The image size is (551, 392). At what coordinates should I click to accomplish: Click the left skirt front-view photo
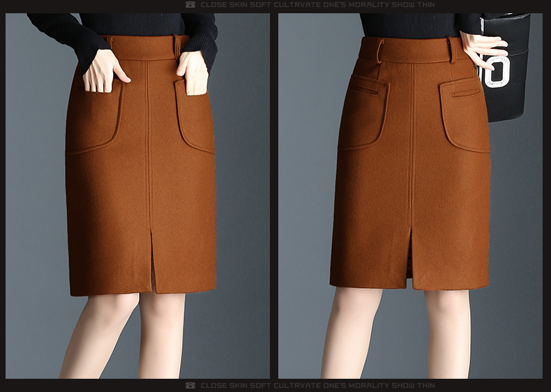coord(138,196)
